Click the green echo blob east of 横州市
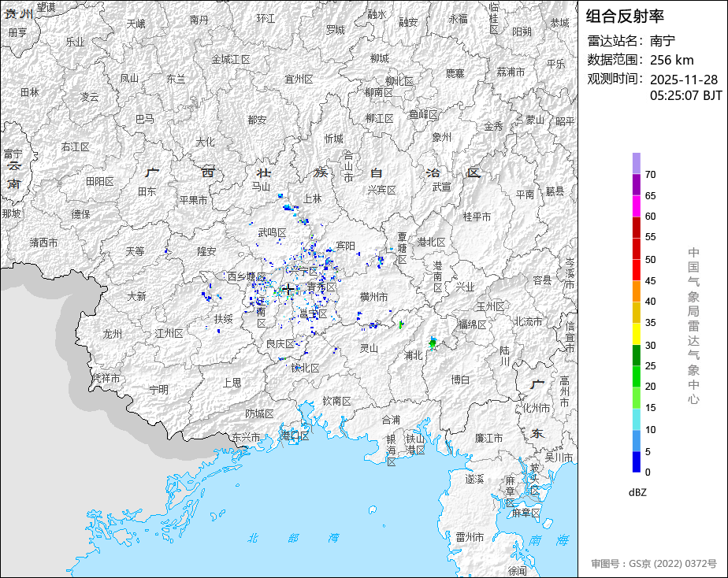Image resolution: width=728 pixels, height=578 pixels. pyautogui.click(x=401, y=324)
